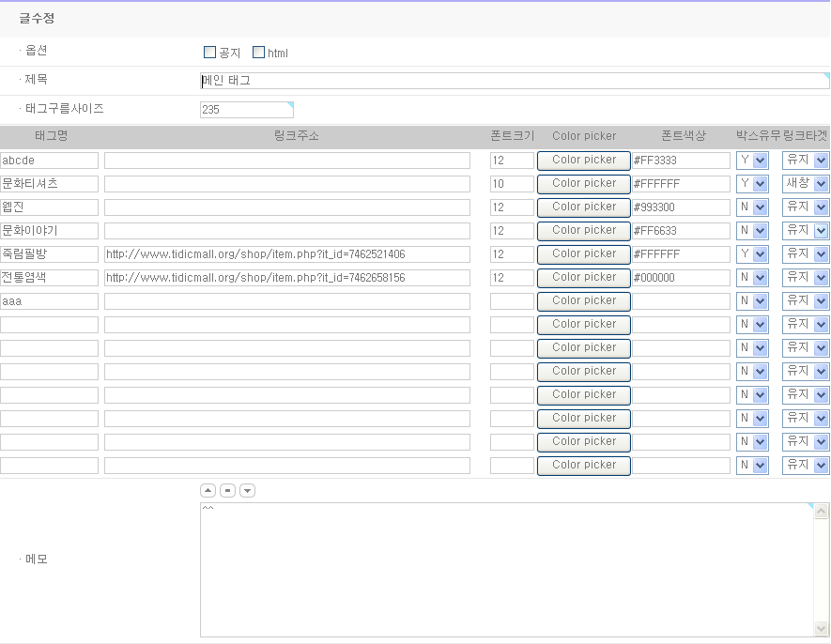Open link target dropdown showing 새창

coord(806,184)
